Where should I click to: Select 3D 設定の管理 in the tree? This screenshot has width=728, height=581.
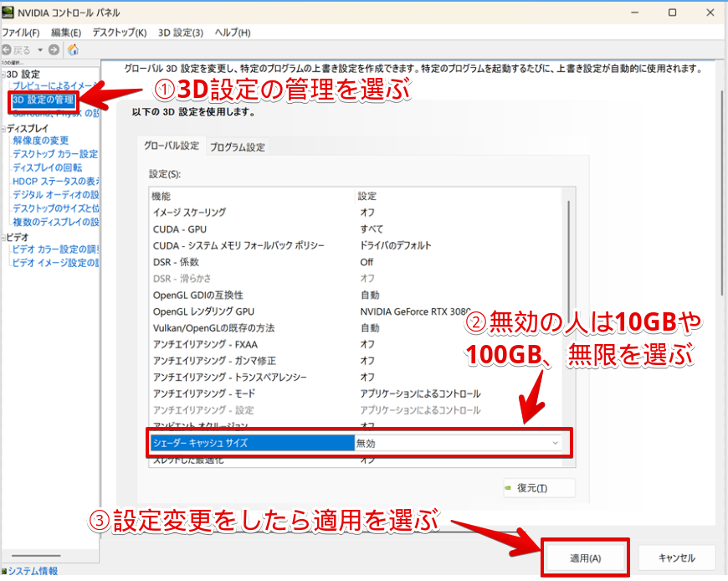pos(44,100)
